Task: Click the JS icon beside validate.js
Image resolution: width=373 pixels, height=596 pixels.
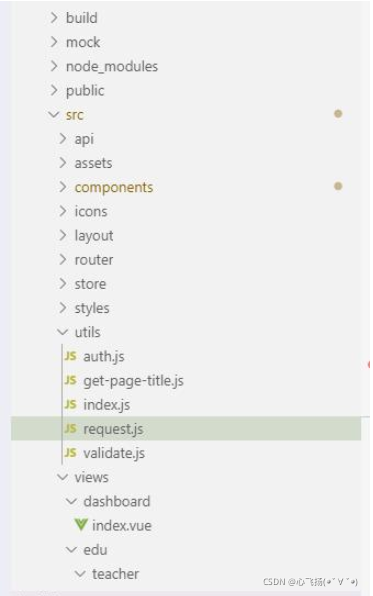Action: (x=70, y=453)
